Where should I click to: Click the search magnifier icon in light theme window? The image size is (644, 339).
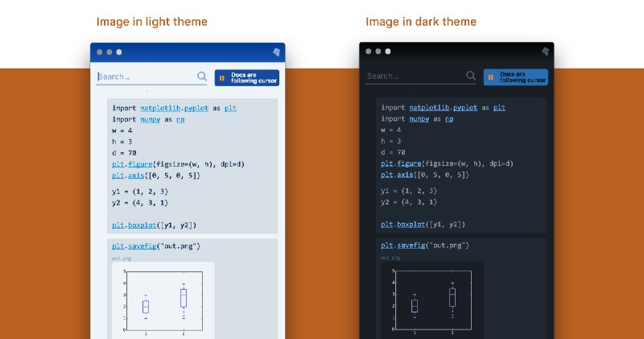[x=202, y=76]
